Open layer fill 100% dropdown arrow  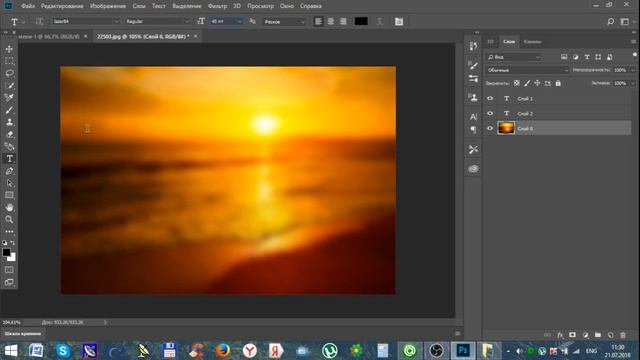coord(633,83)
